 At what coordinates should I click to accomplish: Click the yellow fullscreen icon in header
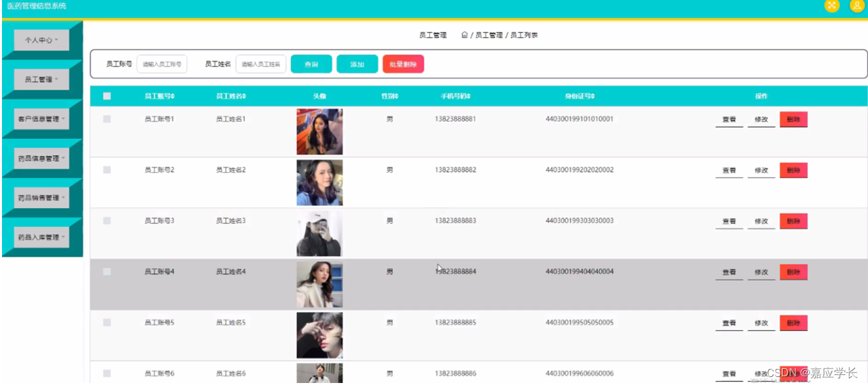(831, 6)
